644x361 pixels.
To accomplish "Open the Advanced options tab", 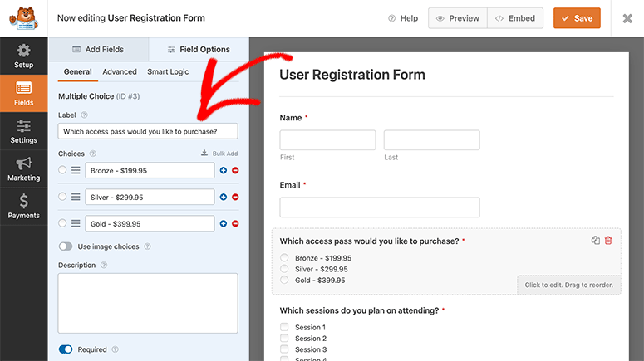I will (x=120, y=72).
